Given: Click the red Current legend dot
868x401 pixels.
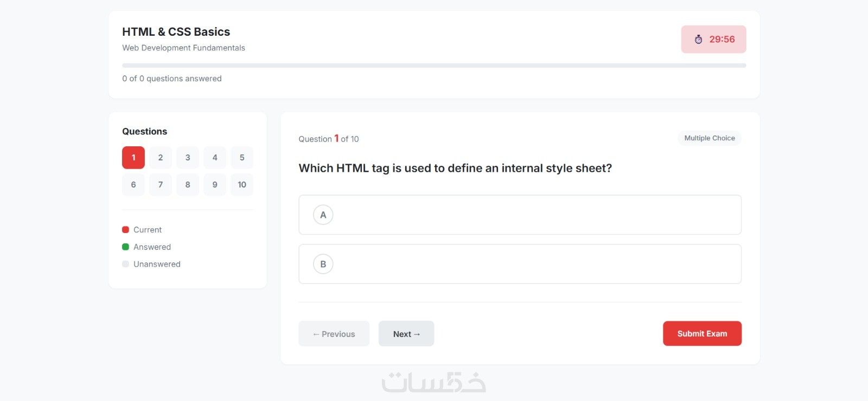Looking at the screenshot, I should (125, 230).
